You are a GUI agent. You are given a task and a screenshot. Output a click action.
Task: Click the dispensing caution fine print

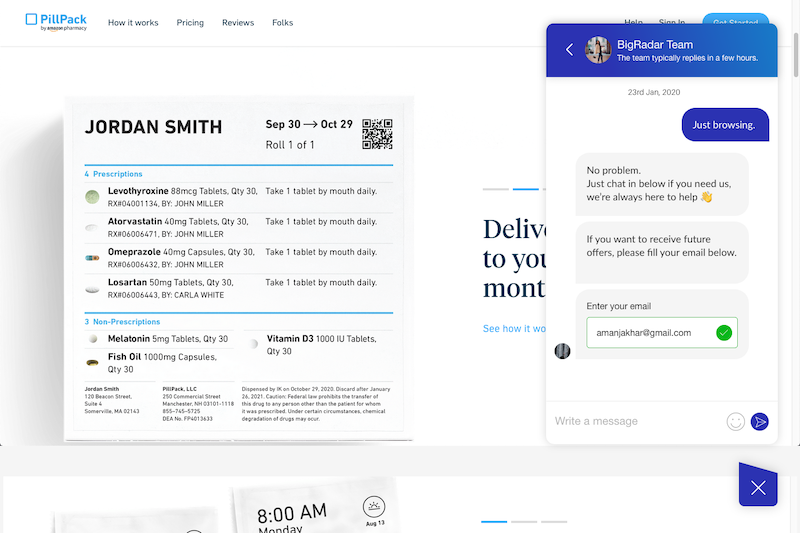coord(316,403)
